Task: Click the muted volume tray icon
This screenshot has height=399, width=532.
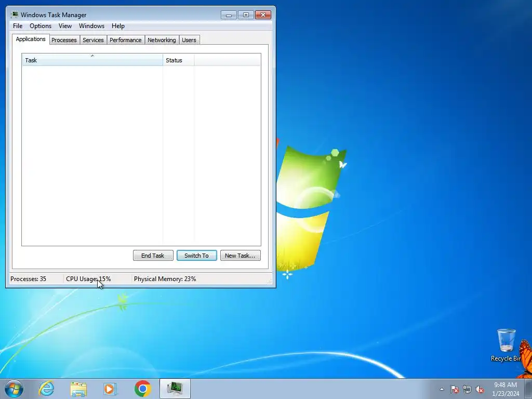Action: click(x=480, y=389)
